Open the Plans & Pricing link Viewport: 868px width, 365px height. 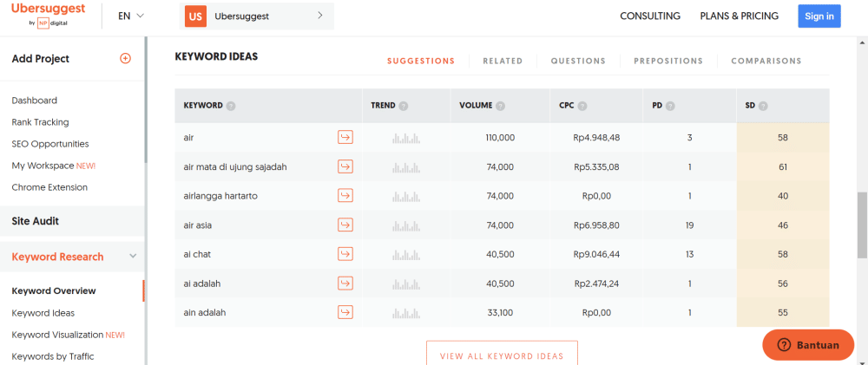[740, 16]
